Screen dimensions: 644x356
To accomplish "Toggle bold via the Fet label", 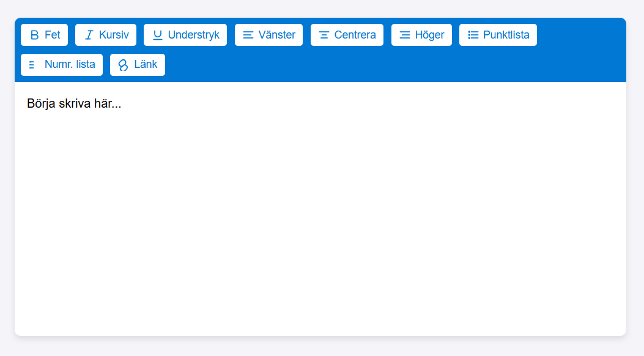I will (53, 35).
